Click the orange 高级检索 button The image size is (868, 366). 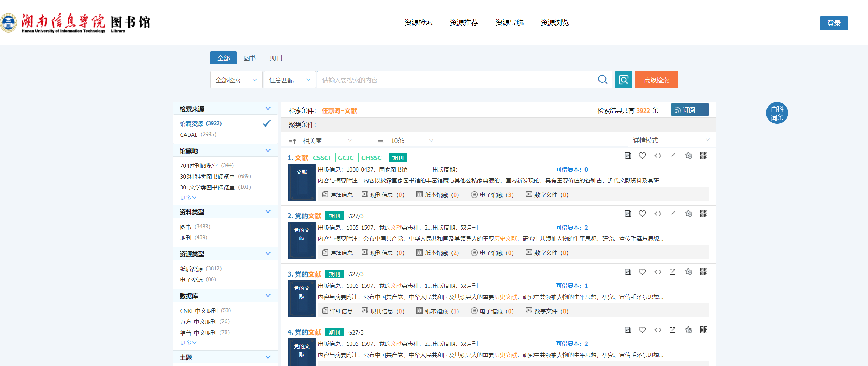click(656, 80)
